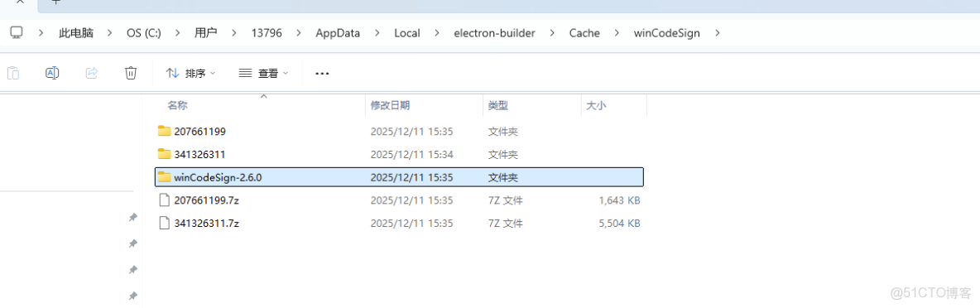Viewport: 980px width, 308px height.
Task: Click the 5,504 KB size cell
Action: coord(619,224)
